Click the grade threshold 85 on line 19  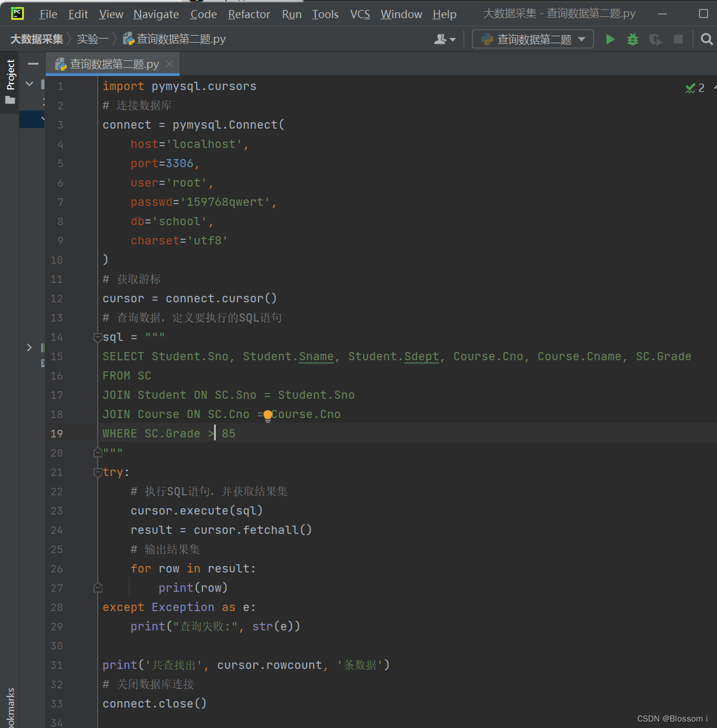229,433
